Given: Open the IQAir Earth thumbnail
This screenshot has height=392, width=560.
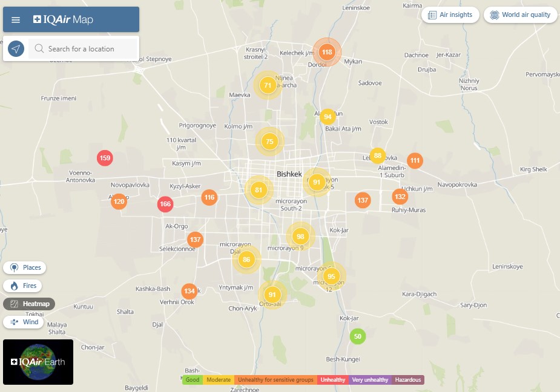Looking at the screenshot, I should point(38,362).
